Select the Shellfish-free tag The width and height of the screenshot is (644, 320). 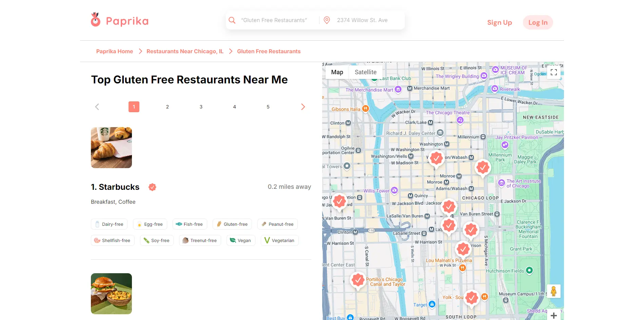point(113,240)
